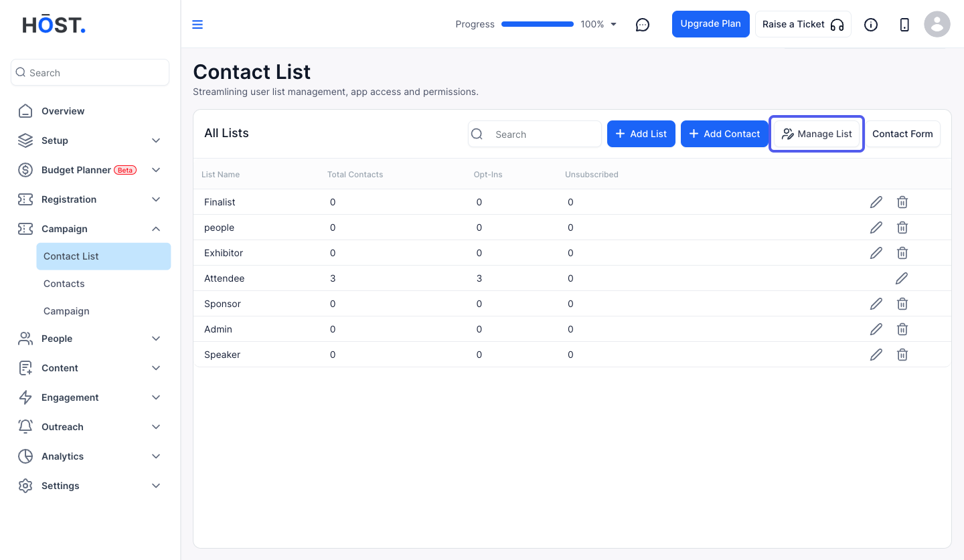Collapse the Campaign section chevron
Viewport: 964px width, 560px height.
pyautogui.click(x=156, y=229)
